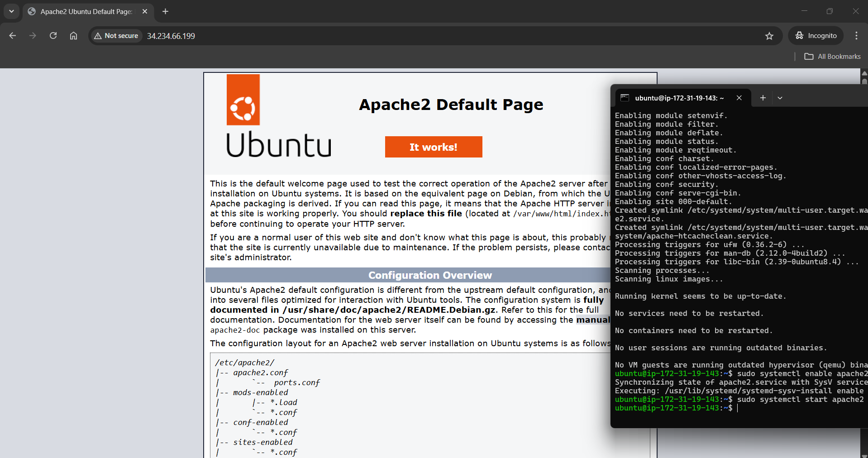Image resolution: width=868 pixels, height=458 pixels.
Task: Click the Configuration Overview header
Action: pos(430,275)
